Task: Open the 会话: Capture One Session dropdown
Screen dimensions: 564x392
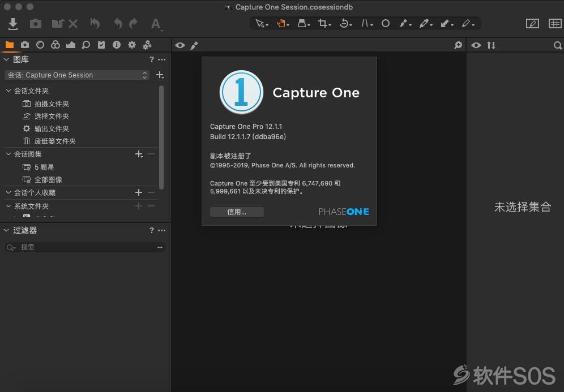Action: pyautogui.click(x=77, y=75)
